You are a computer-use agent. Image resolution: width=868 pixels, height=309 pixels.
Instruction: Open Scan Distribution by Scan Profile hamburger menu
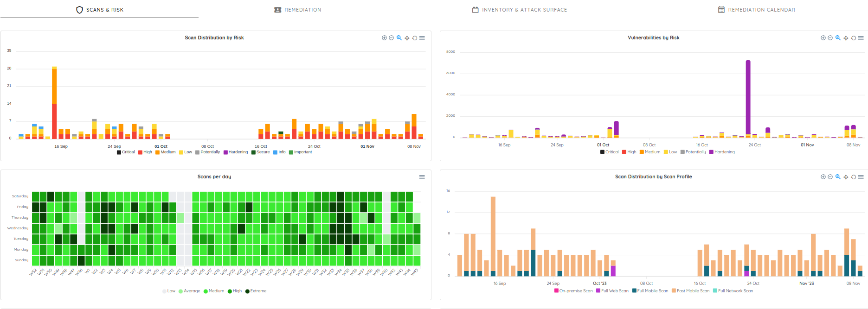pos(861,177)
